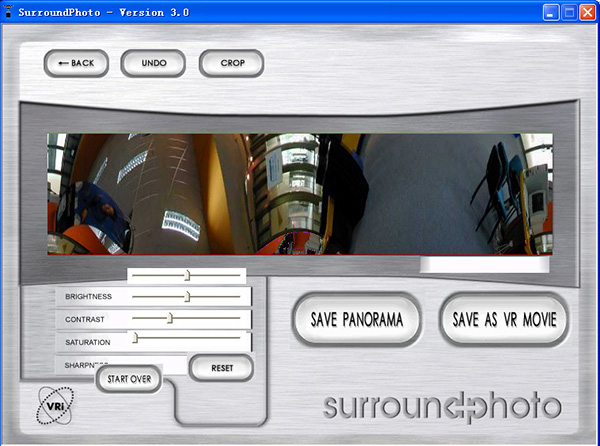Click the SATURATION label

[88, 342]
